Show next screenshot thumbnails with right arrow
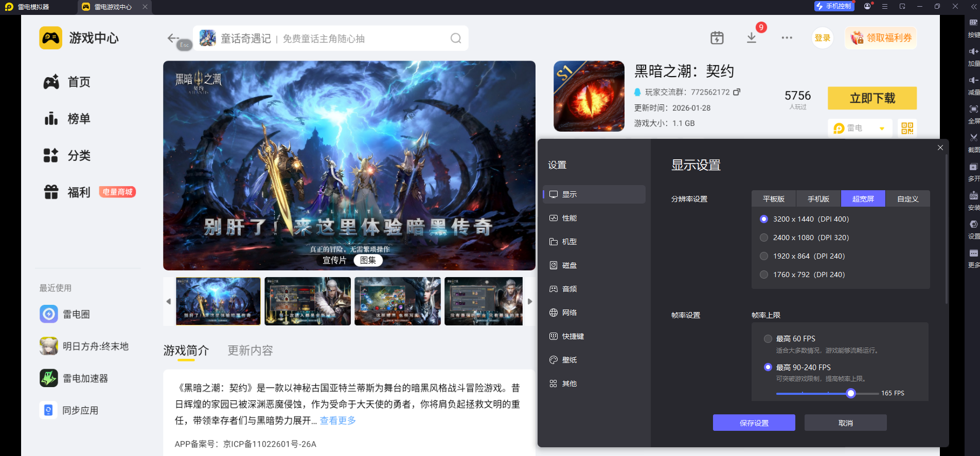980x456 pixels. [530, 302]
